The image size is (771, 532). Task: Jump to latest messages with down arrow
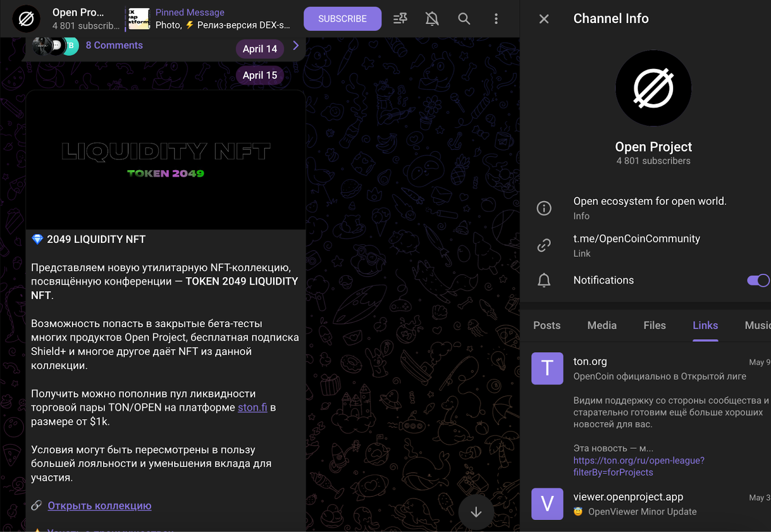click(476, 512)
